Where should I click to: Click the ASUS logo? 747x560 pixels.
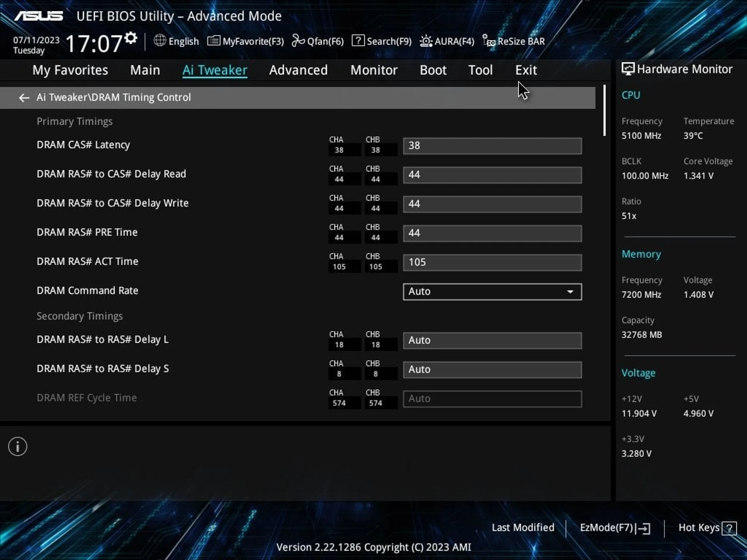(x=39, y=16)
